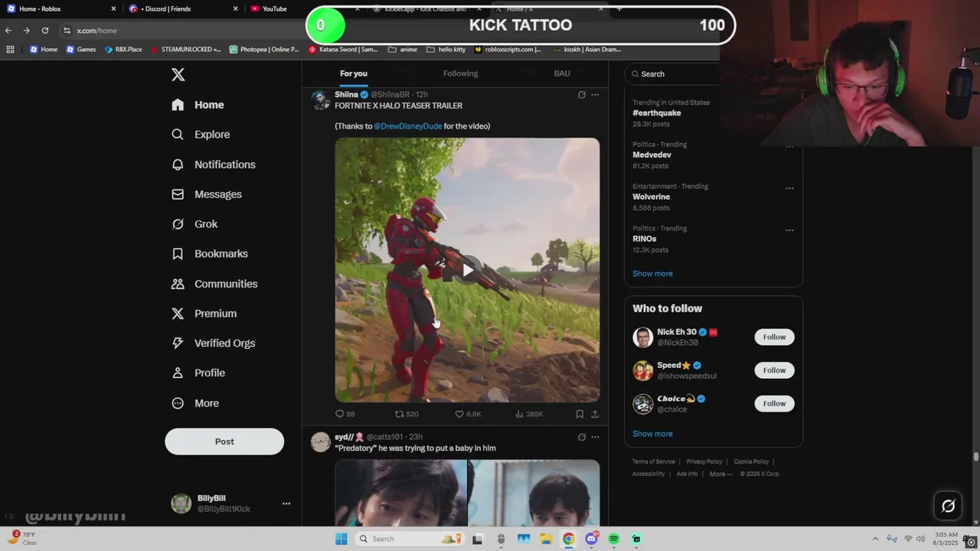
Task: Open Spotify from the taskbar
Action: [613, 539]
